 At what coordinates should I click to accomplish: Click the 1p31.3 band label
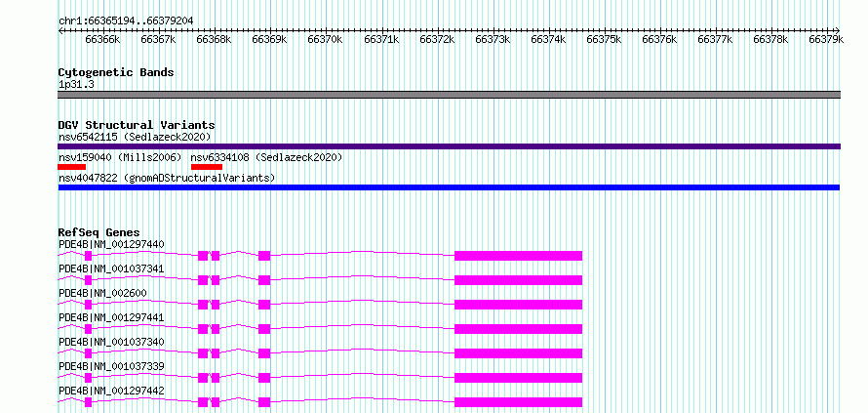[x=76, y=85]
